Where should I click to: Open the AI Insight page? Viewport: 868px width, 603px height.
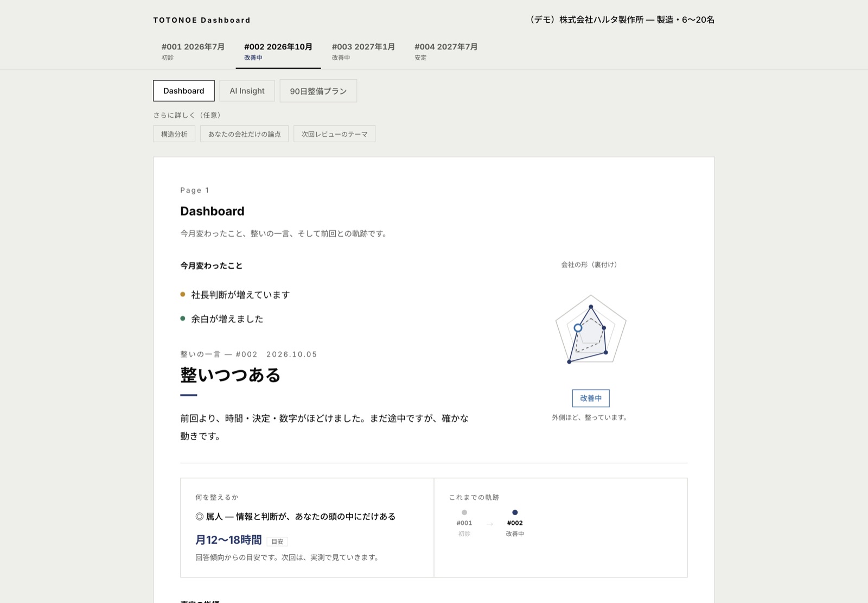(x=247, y=91)
